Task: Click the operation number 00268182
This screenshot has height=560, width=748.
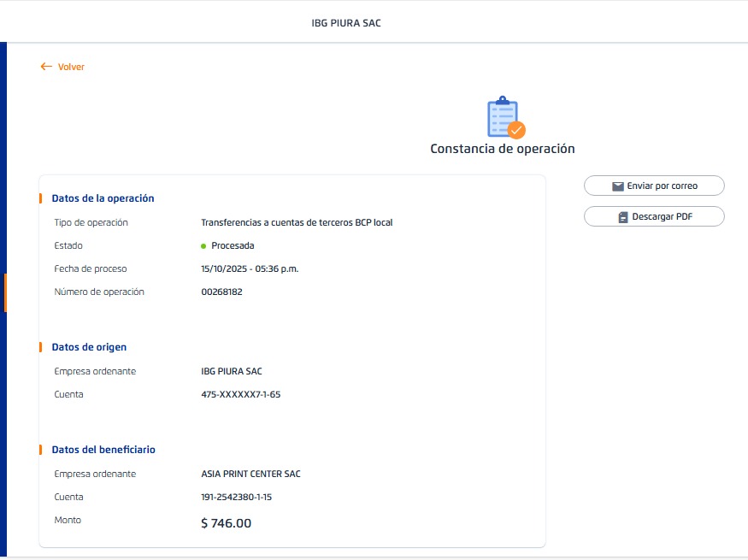Action: coord(221,292)
